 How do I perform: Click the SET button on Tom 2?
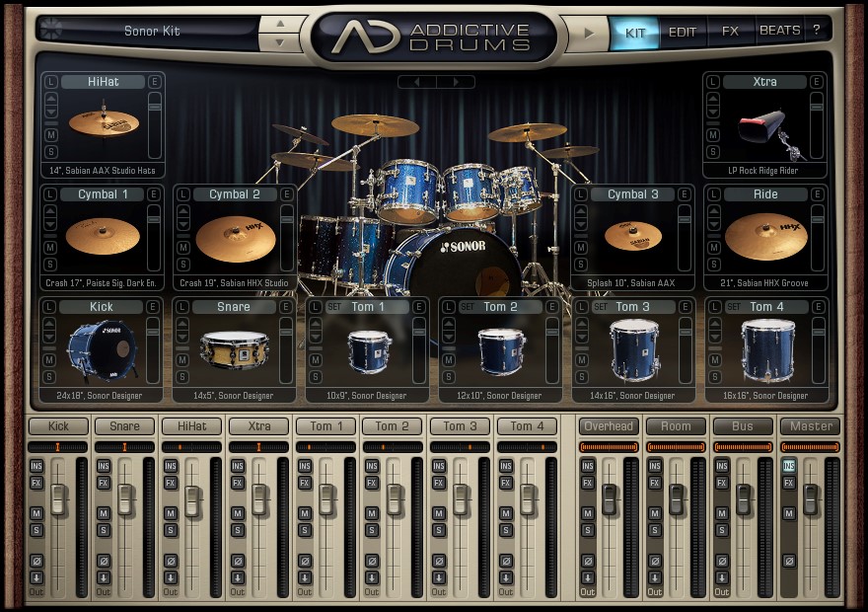pos(468,307)
